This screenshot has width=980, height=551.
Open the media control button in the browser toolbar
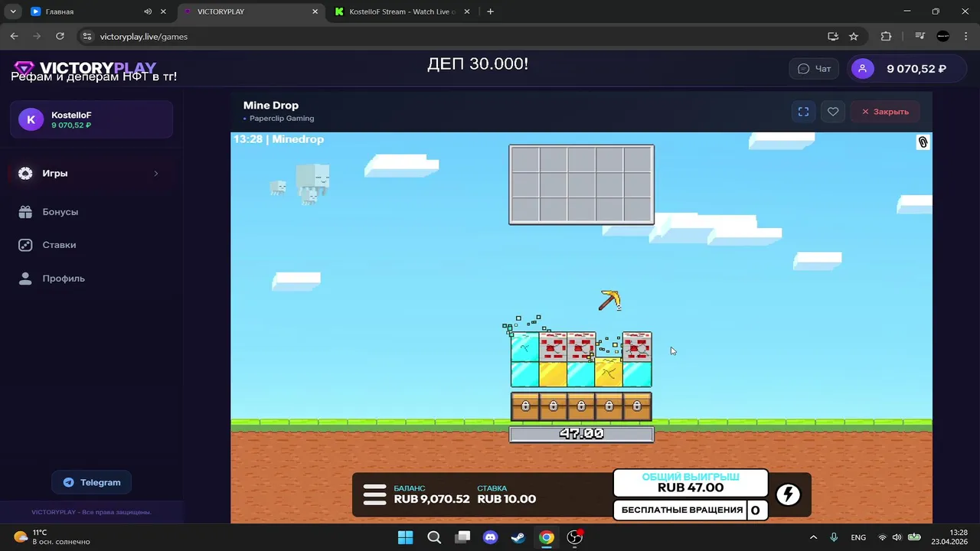click(x=920, y=36)
